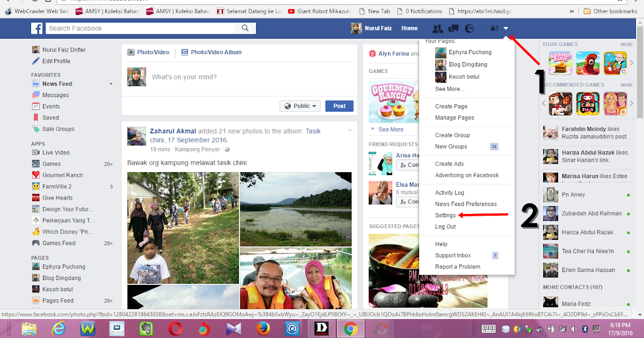644x338 pixels.
Task: Open Other bookmarks folder
Action: pyautogui.click(x=611, y=11)
